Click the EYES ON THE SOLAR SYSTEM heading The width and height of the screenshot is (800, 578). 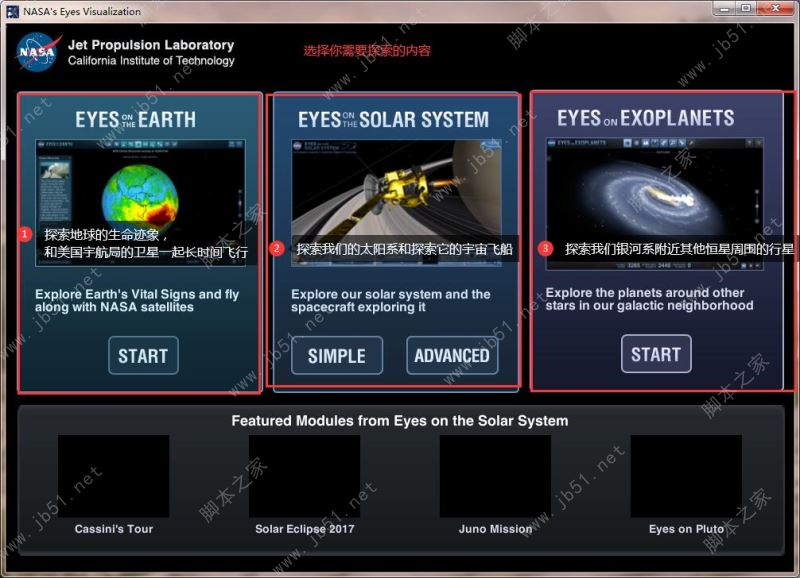[x=393, y=120]
